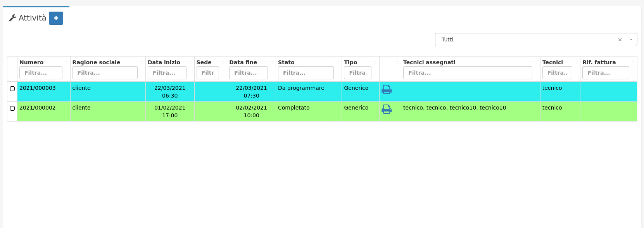Focus the Data fine filter field
This screenshot has width=644, height=228.
(248, 73)
